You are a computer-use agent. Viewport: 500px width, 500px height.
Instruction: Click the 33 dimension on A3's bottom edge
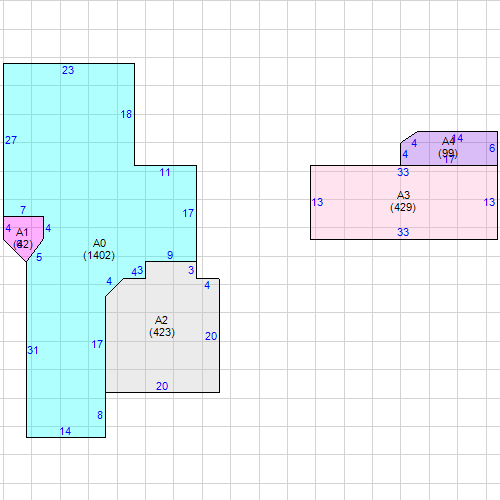pos(403,232)
